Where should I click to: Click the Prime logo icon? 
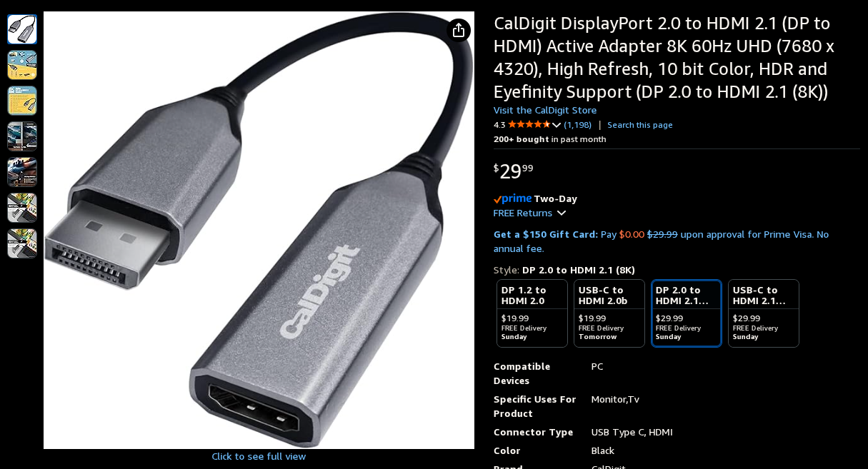(513, 198)
